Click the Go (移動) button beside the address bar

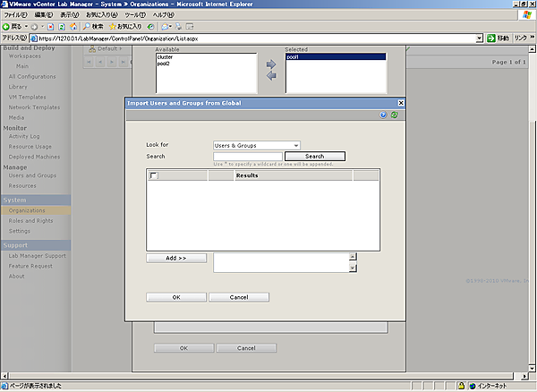[497, 38]
